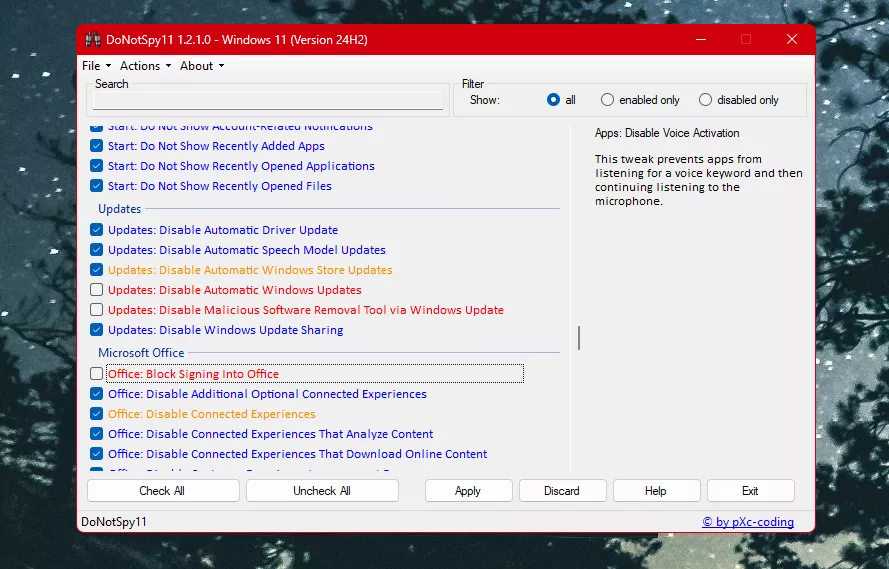Open the About menu

pyautogui.click(x=202, y=66)
